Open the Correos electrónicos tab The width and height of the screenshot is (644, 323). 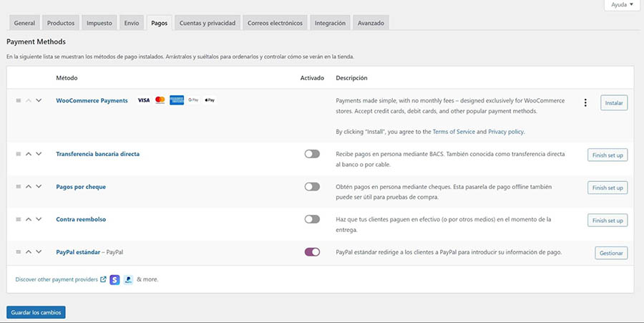click(276, 23)
